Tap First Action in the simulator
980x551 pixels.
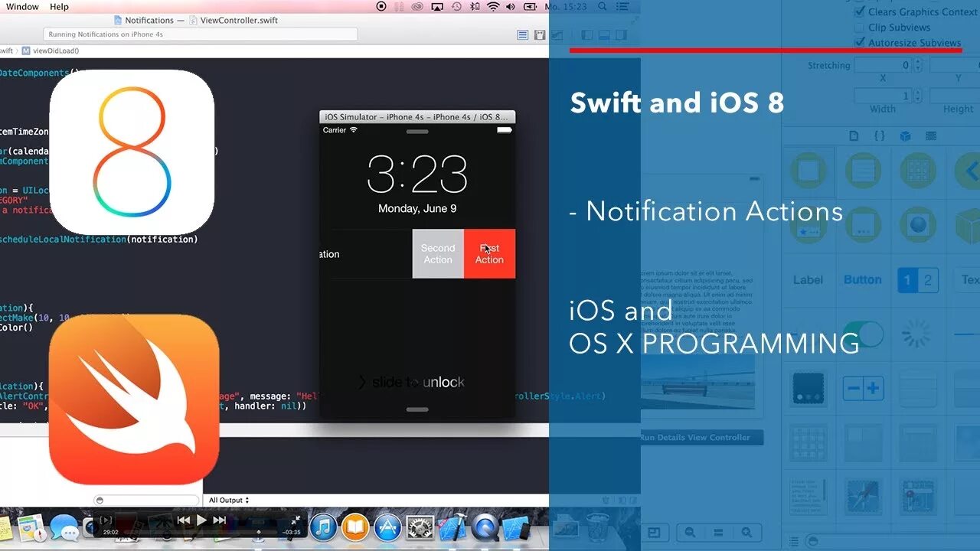(489, 253)
